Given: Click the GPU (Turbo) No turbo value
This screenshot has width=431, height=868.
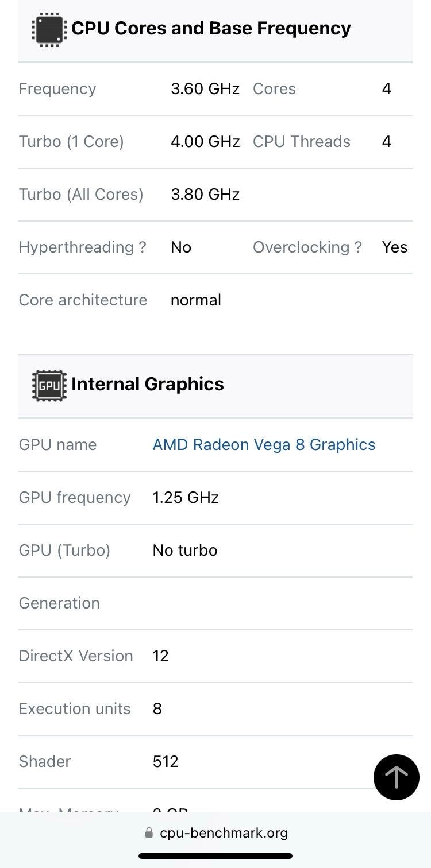Looking at the screenshot, I should pos(185,551).
